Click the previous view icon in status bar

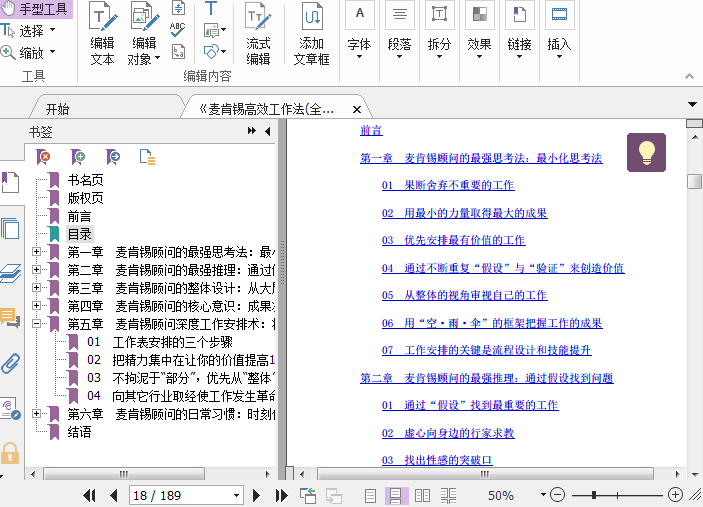tap(308, 495)
